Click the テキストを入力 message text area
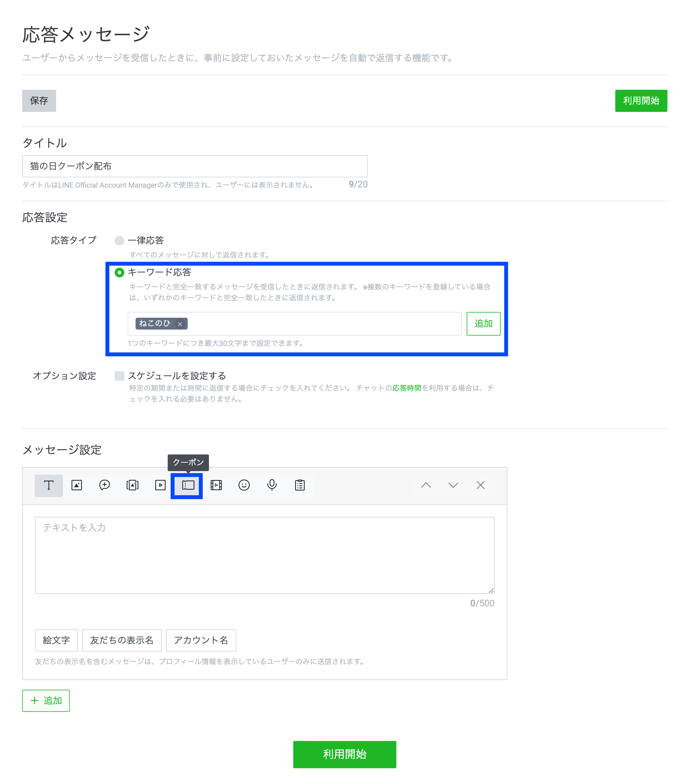The height and width of the screenshot is (784, 692). click(264, 555)
